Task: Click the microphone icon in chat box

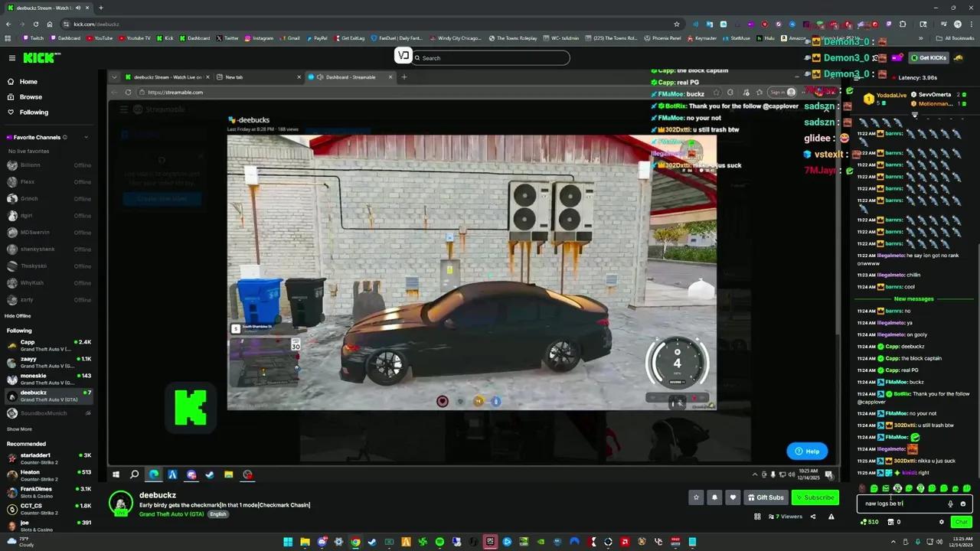Action: click(x=950, y=504)
